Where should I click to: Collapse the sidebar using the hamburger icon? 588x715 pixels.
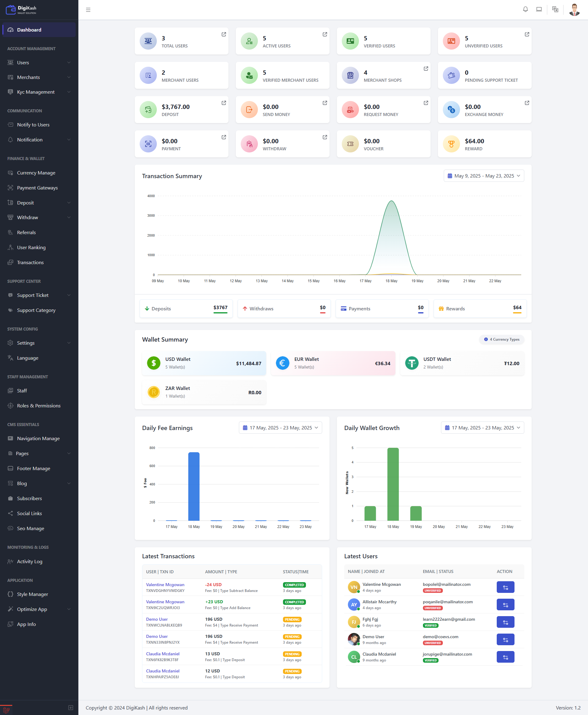coord(88,9)
